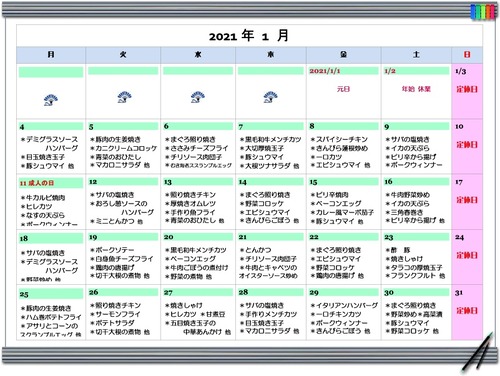Click 'ミニとんかつ' on the 12th
The image size is (500, 376).
point(115,221)
